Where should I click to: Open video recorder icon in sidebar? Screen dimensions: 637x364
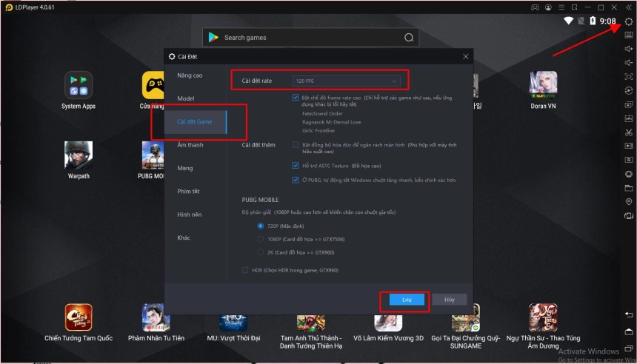coord(628,146)
